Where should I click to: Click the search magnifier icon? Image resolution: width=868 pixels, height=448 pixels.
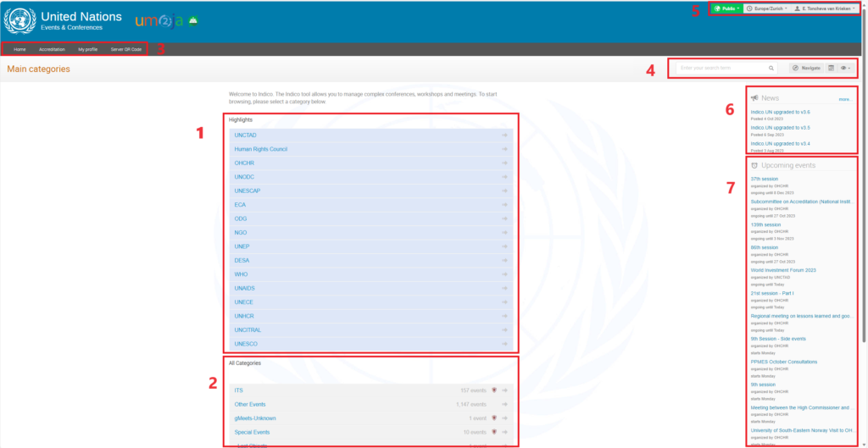(x=771, y=68)
